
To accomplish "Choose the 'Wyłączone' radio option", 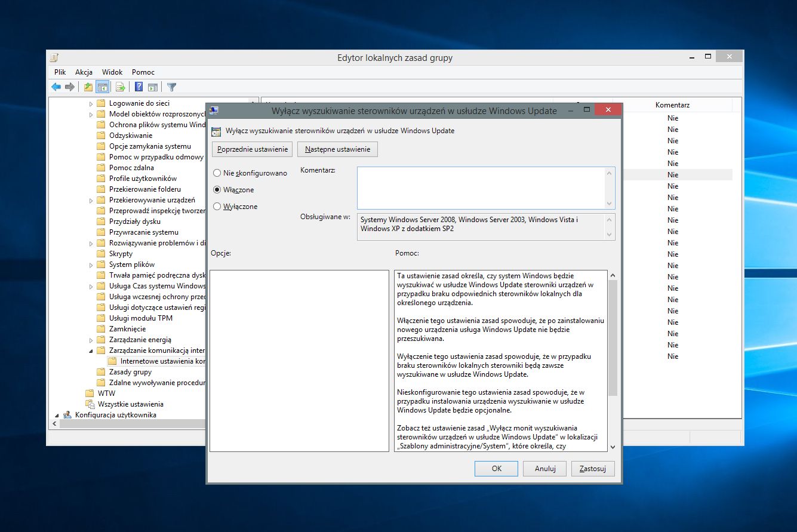I will click(217, 207).
